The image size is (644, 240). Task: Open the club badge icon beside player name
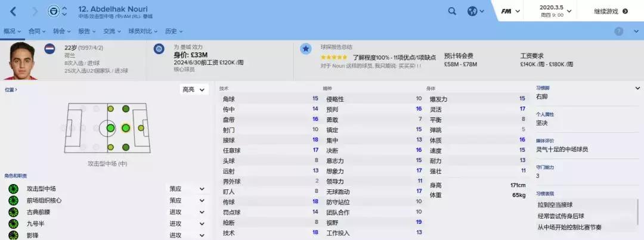[52, 11]
